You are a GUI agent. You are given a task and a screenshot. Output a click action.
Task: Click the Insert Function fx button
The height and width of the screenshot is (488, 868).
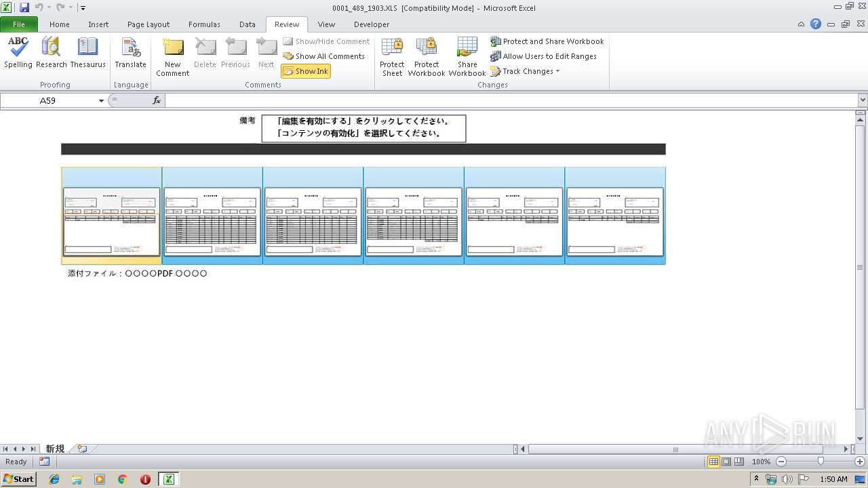click(157, 100)
